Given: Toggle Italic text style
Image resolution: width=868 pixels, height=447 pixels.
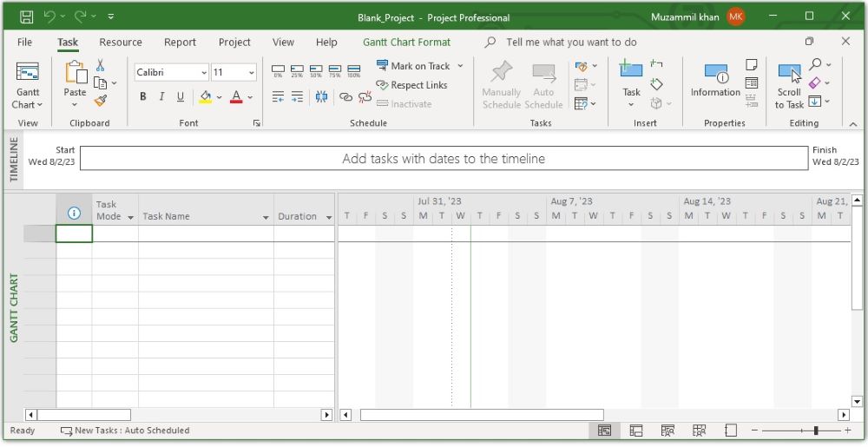Looking at the screenshot, I should click(x=161, y=97).
